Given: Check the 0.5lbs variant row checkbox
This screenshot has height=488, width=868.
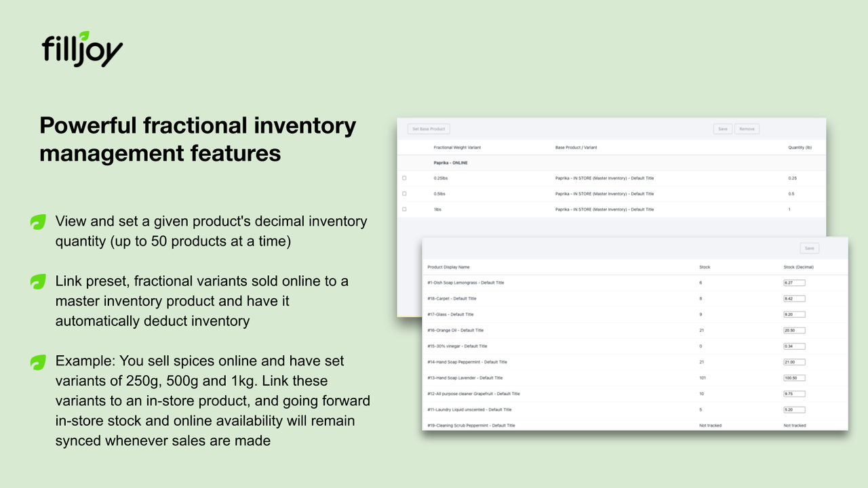Looking at the screenshot, I should 404,193.
